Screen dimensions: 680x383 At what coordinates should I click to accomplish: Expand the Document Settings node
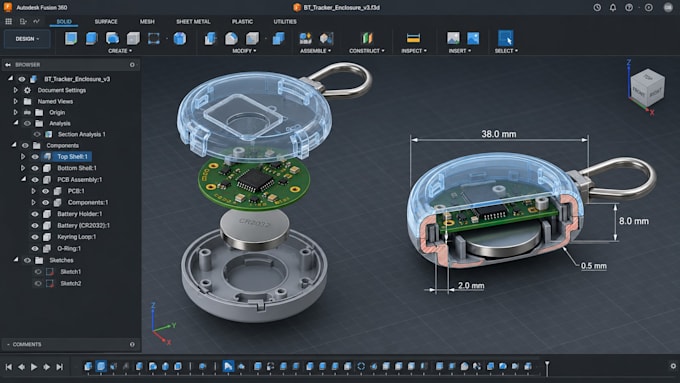[16, 90]
